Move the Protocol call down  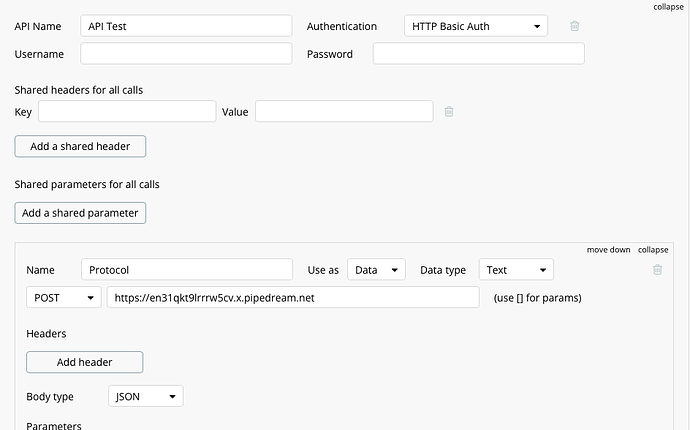coord(608,249)
